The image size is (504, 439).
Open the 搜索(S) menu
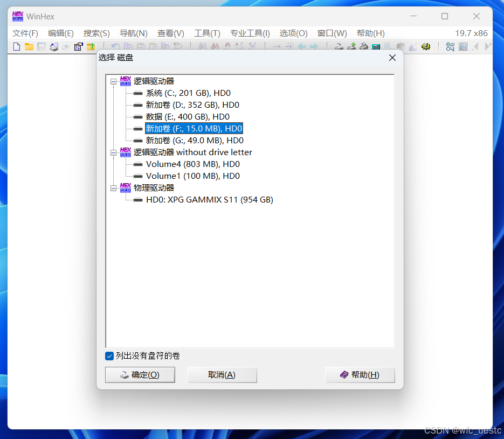click(x=96, y=33)
